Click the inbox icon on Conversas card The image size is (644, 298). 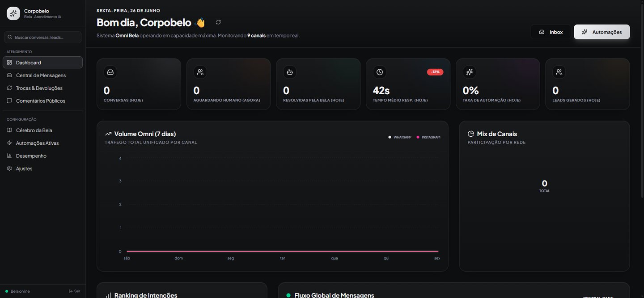click(110, 72)
